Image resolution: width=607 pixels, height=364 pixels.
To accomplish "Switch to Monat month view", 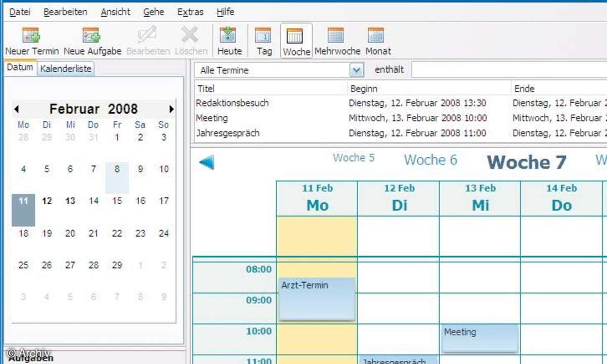I will (x=378, y=41).
